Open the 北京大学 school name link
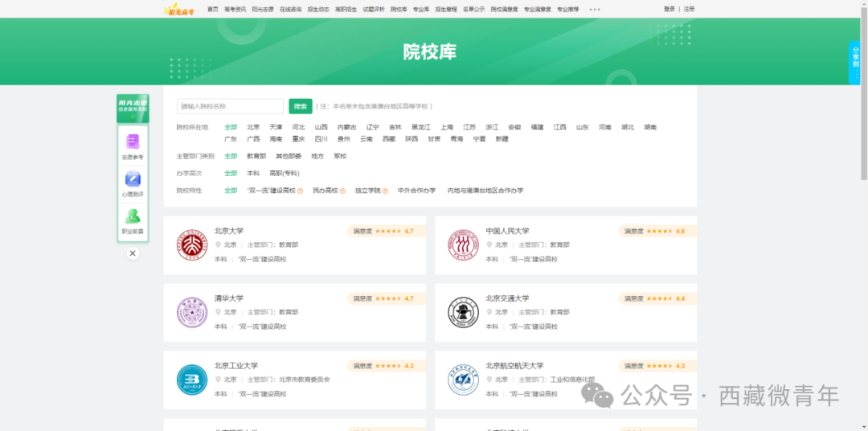The image size is (868, 431). [228, 231]
